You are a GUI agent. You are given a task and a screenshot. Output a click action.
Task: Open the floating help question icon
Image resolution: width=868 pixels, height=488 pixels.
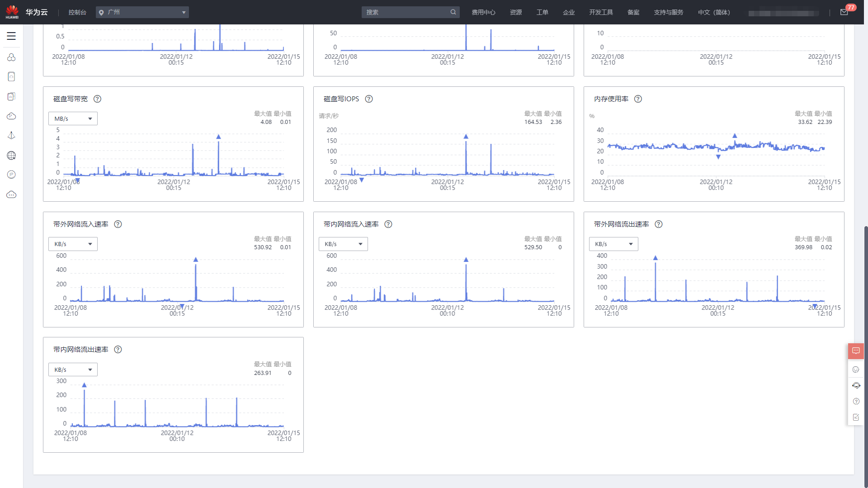[856, 401]
